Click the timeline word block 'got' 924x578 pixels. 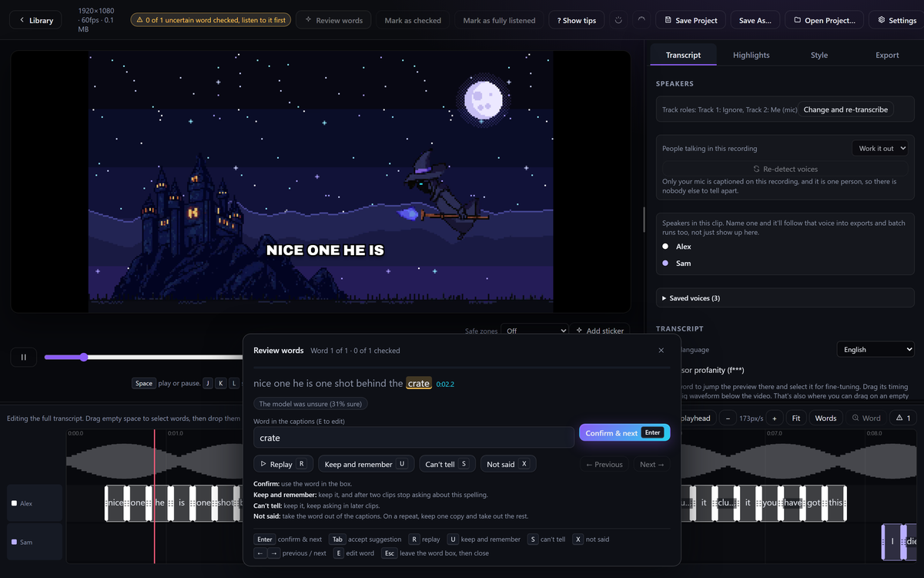pos(814,502)
